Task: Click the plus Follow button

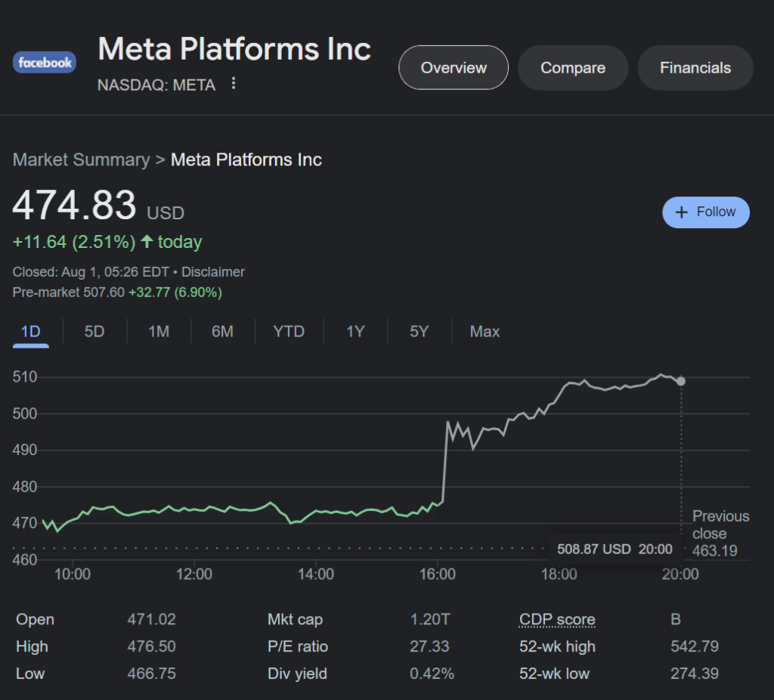Action: tap(705, 212)
